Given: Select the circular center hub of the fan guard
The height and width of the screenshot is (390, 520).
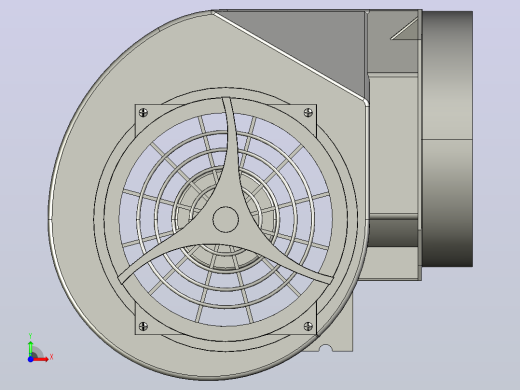Looking at the screenshot, I should tap(226, 219).
